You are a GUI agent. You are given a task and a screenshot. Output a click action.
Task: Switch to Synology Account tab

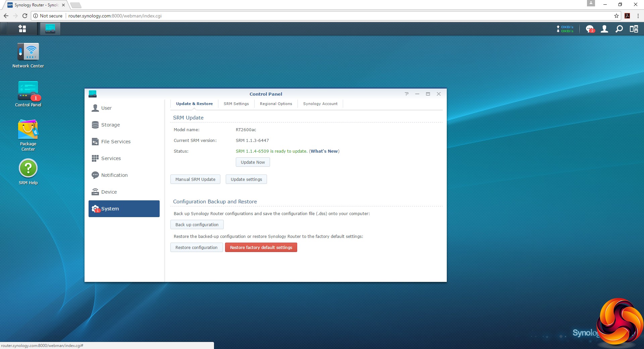pyautogui.click(x=320, y=104)
